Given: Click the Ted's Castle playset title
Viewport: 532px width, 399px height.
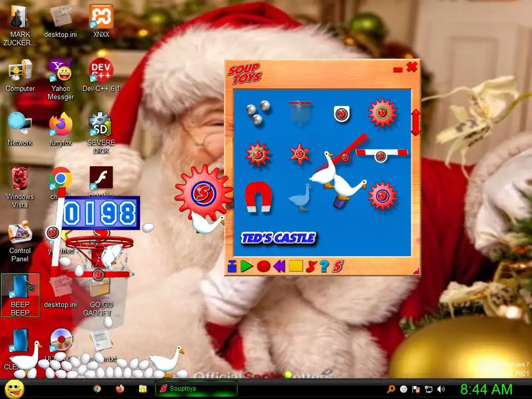Looking at the screenshot, I should [x=278, y=238].
